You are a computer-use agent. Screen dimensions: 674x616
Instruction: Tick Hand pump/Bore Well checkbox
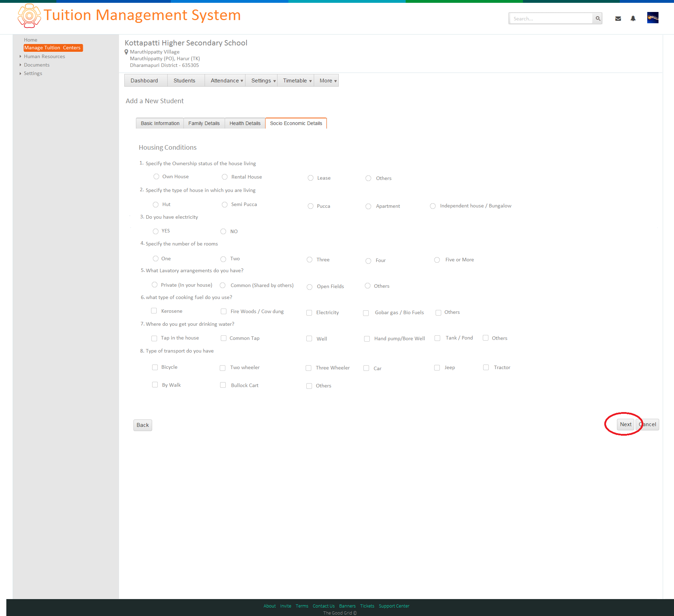(x=367, y=339)
